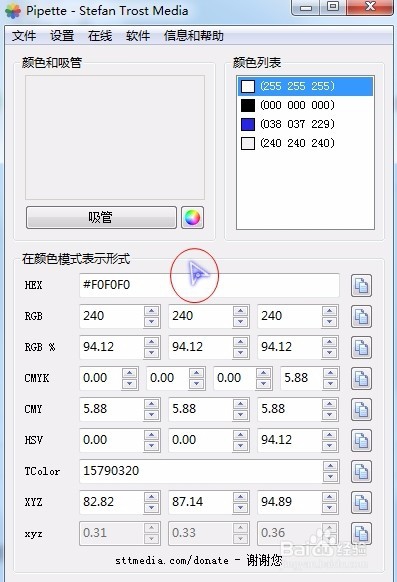The image size is (397, 582).
Task: Minimize the Pipette window
Action: [305, 7]
